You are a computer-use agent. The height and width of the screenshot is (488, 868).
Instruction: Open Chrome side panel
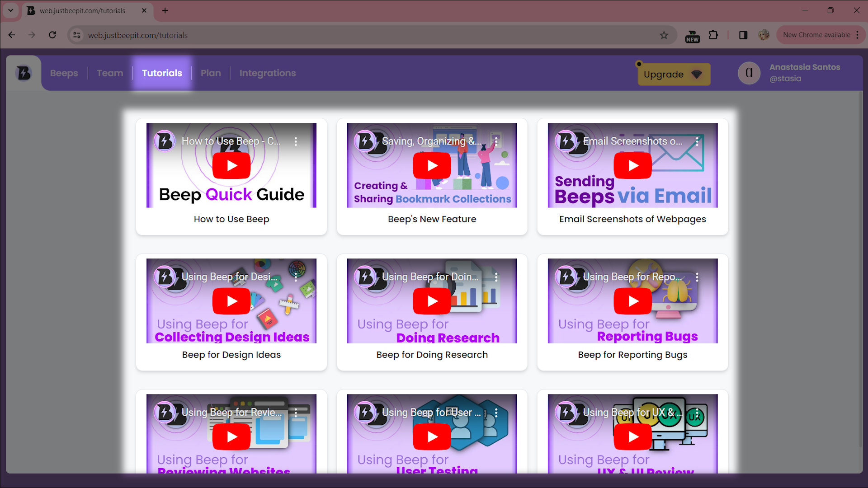click(743, 35)
